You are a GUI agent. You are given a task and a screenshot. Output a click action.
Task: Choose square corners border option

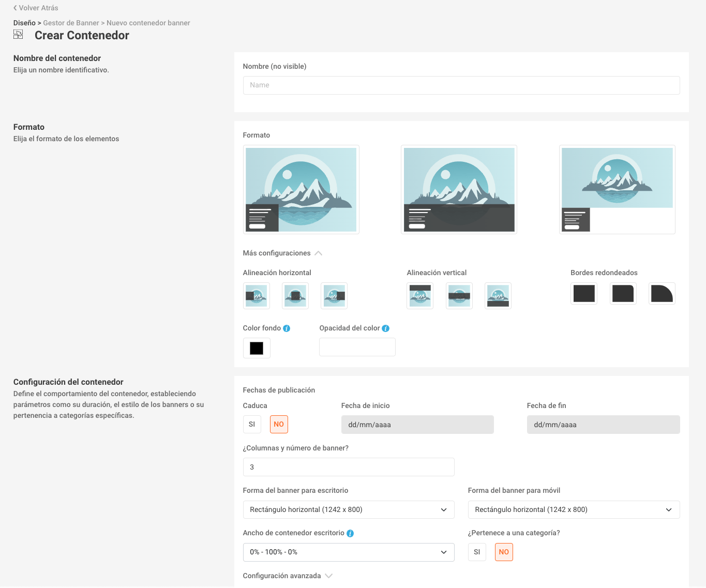pyautogui.click(x=584, y=294)
